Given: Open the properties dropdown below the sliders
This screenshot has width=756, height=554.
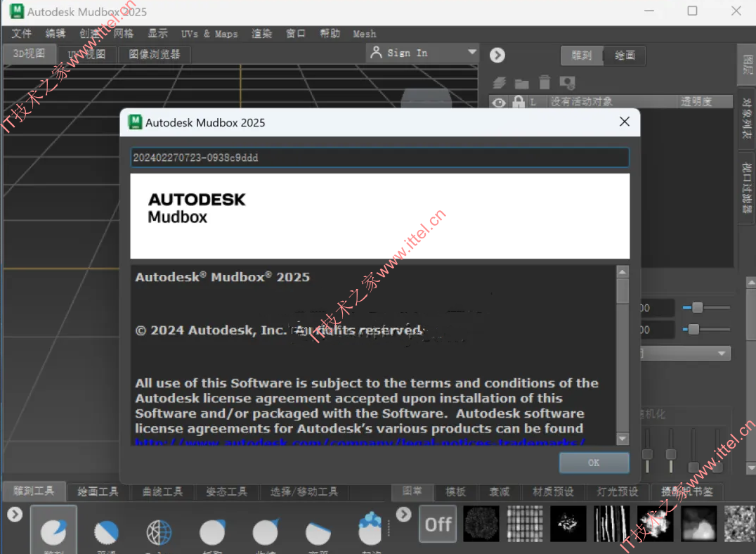Looking at the screenshot, I should tap(686, 353).
